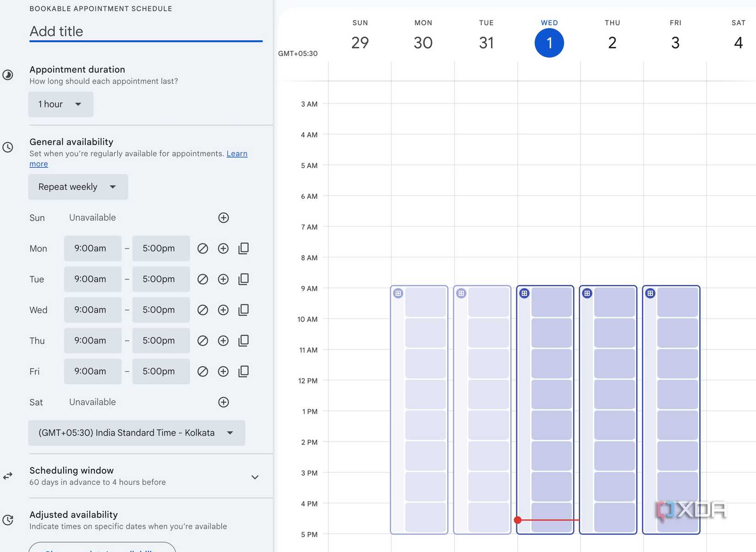The width and height of the screenshot is (756, 552).
Task: Click the general availability clock icon
Action: click(x=8, y=148)
